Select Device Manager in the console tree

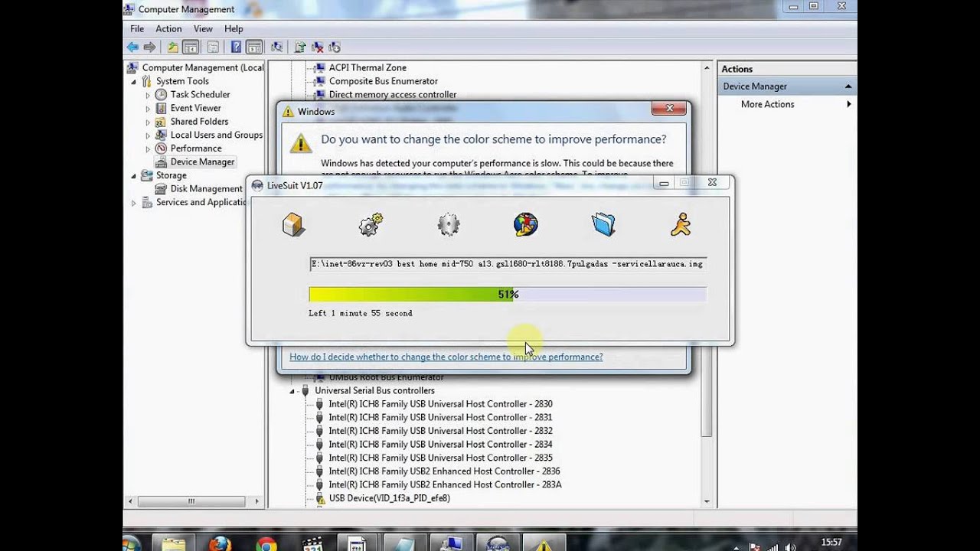point(202,161)
